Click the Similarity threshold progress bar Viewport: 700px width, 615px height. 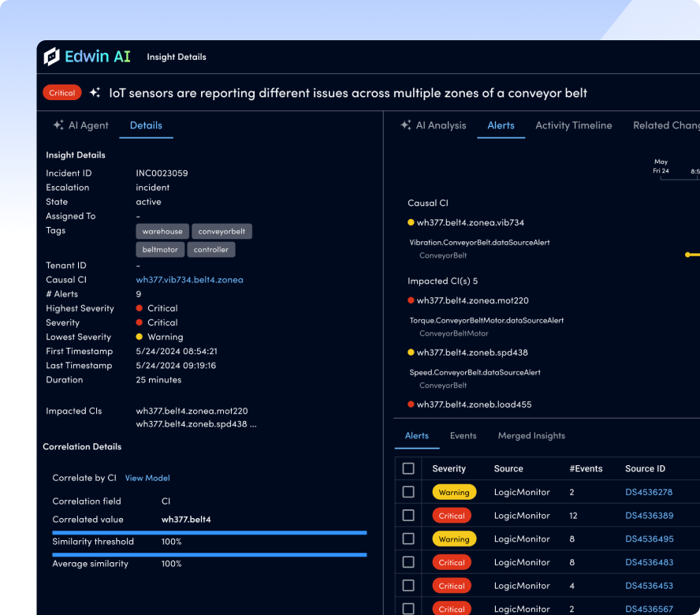tap(210, 532)
